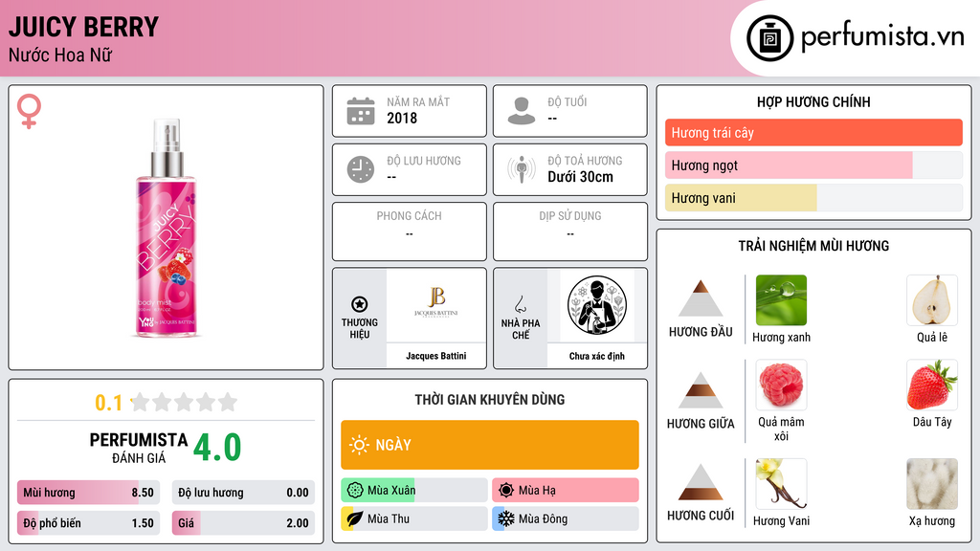Click the clock icon beside Độ lưu hương
The height and width of the screenshot is (551, 980).
(361, 169)
